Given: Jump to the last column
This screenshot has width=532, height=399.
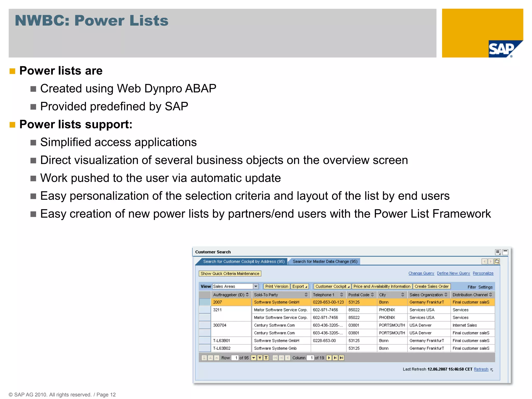Looking at the screenshot, I should point(341,358).
